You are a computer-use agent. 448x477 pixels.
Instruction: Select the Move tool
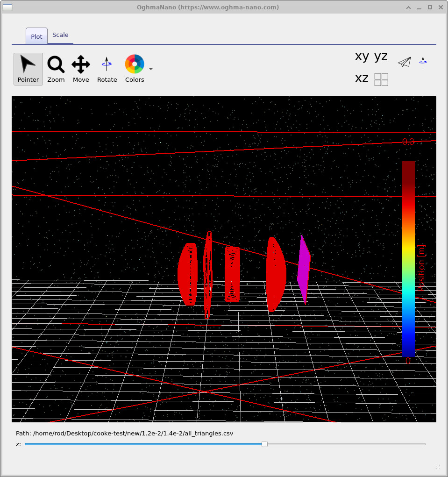[80, 69]
